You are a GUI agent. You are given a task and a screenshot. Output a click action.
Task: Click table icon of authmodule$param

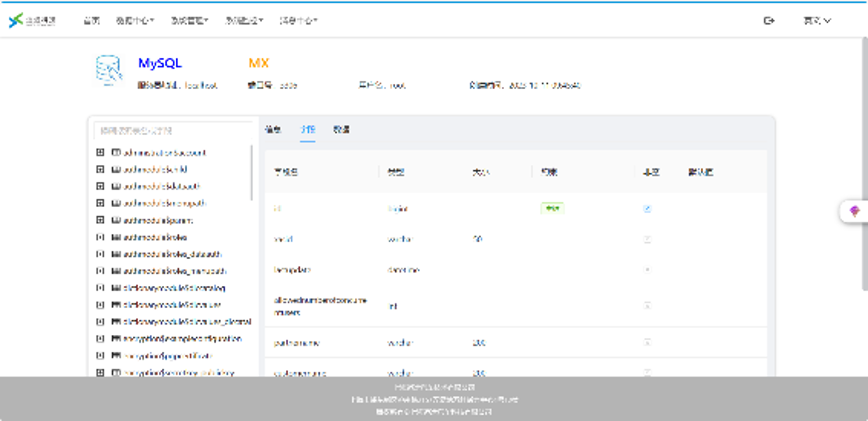[x=116, y=220]
